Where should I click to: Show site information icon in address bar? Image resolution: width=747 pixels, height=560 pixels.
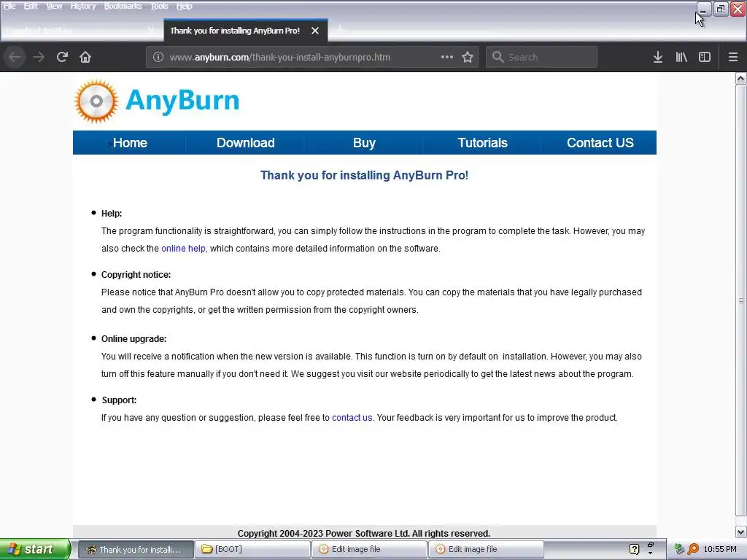coord(158,57)
